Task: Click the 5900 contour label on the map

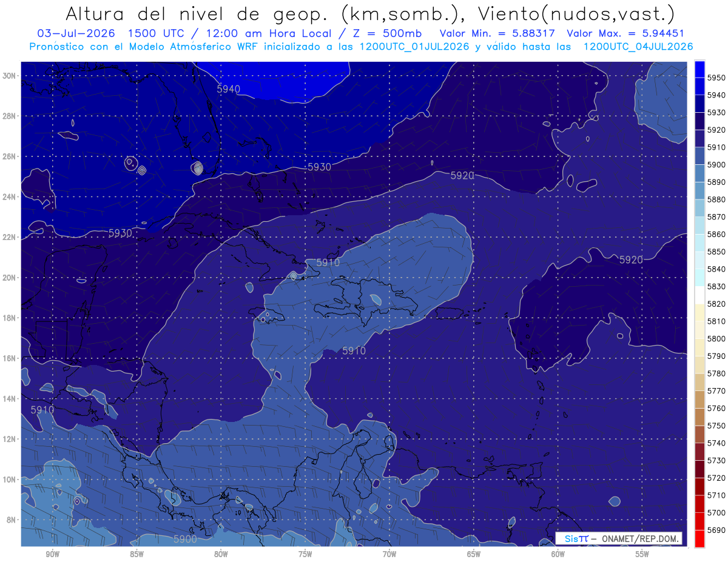Action: pos(185,539)
